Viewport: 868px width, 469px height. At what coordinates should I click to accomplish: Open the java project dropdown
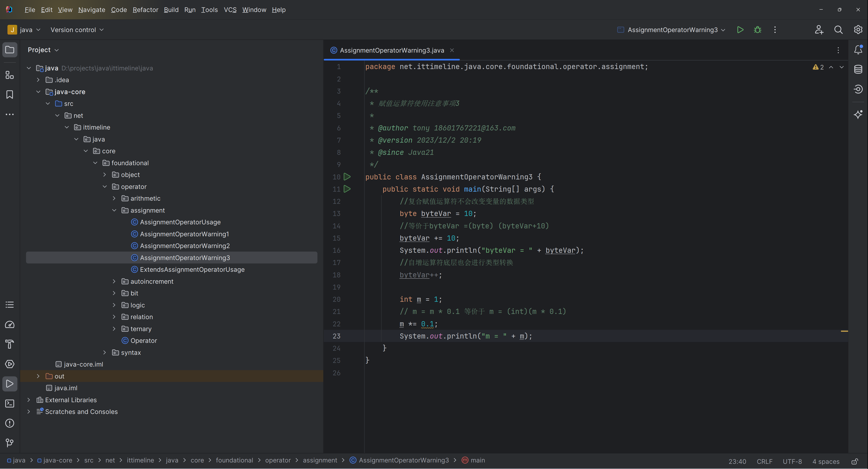[x=24, y=30]
